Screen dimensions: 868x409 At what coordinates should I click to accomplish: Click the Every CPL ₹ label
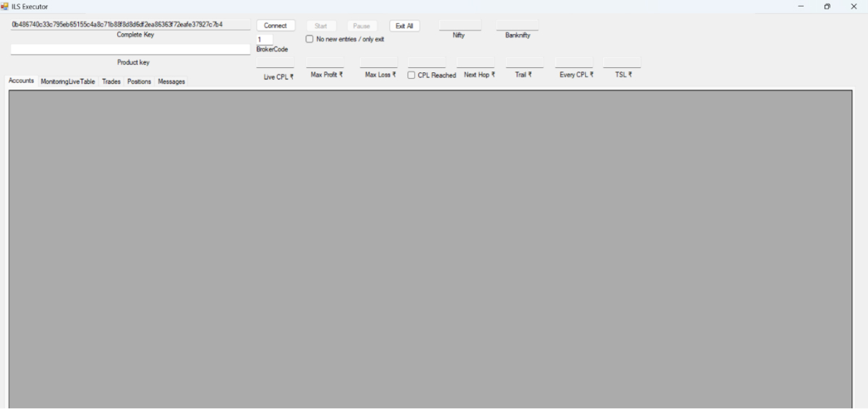[576, 75]
